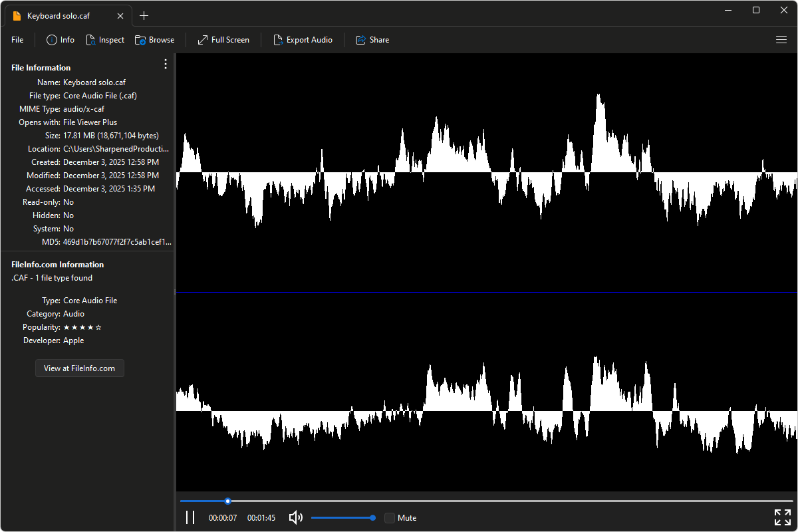Open the Info panel
Viewport: 798px width, 532px height.
tap(60, 40)
